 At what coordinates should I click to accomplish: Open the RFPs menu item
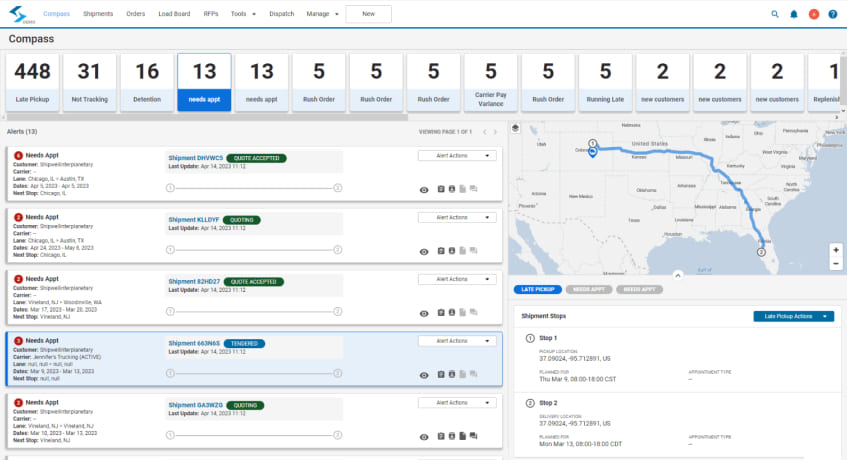tap(211, 14)
